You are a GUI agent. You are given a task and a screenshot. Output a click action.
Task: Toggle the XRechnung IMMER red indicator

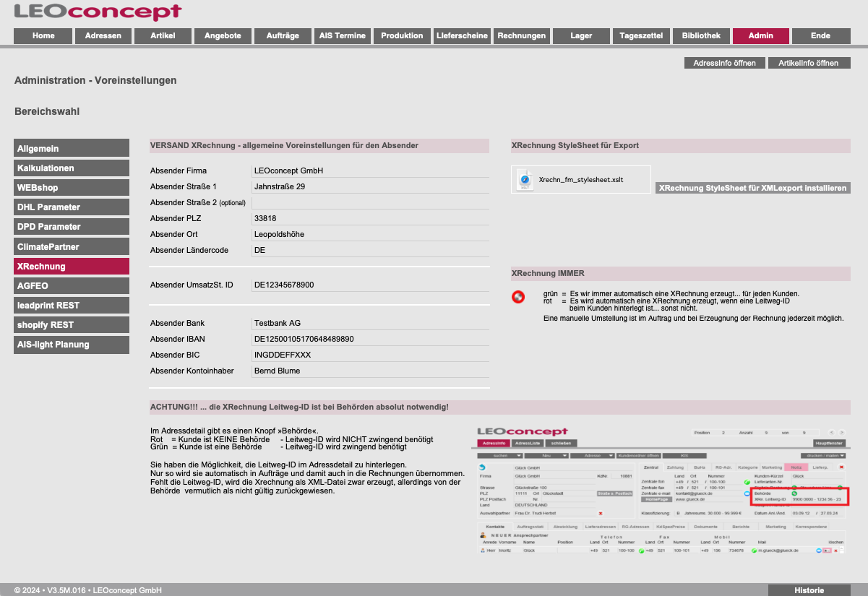click(517, 296)
